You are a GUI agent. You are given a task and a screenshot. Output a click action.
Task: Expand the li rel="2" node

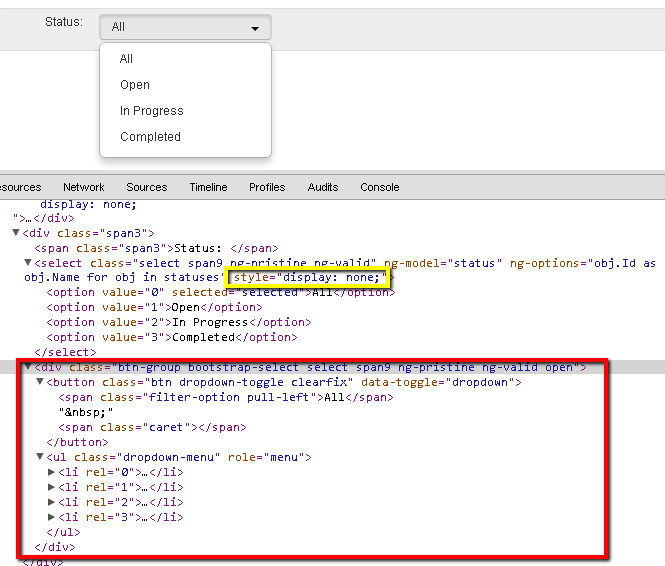coord(51,502)
